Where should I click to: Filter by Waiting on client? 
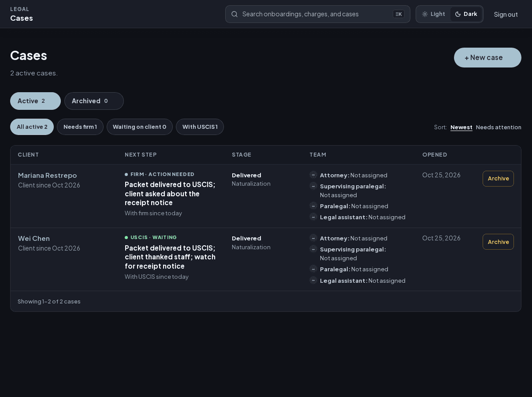pyautogui.click(x=140, y=127)
